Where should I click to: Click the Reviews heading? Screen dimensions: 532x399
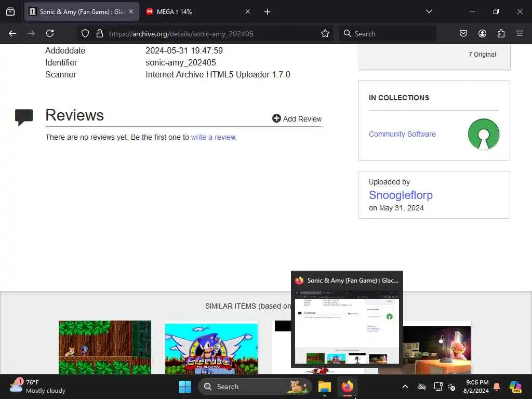point(75,115)
